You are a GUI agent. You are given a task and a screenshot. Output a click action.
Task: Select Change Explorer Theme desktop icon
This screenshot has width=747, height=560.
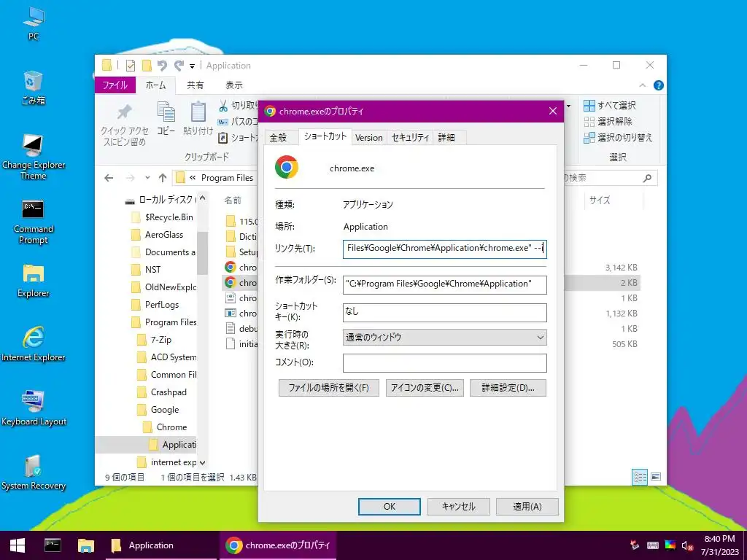(34, 157)
